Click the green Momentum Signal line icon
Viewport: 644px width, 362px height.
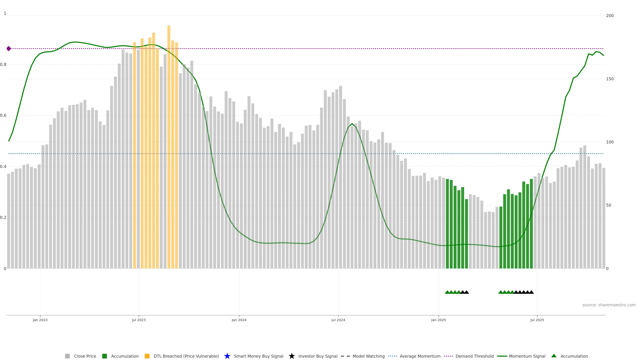[x=502, y=356]
